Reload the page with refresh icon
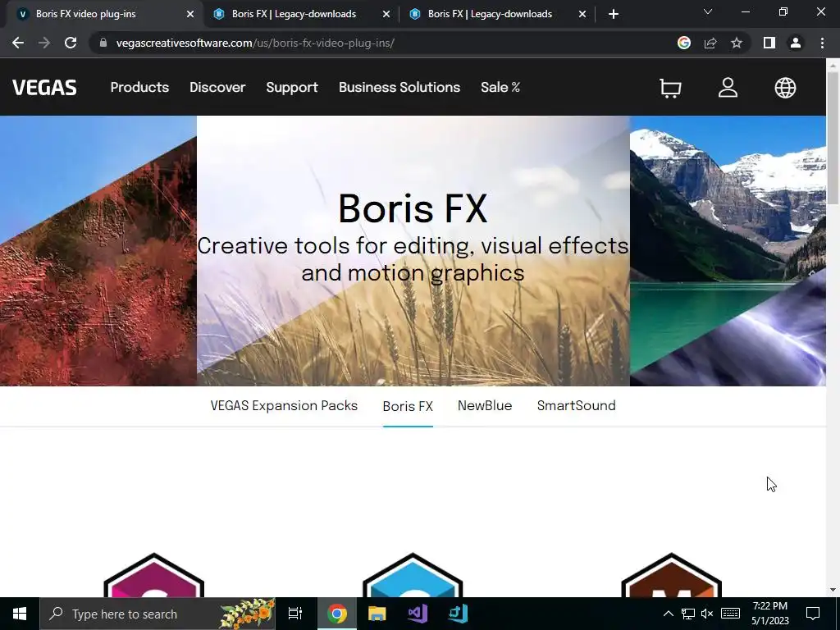This screenshot has width=840, height=630. 71,43
